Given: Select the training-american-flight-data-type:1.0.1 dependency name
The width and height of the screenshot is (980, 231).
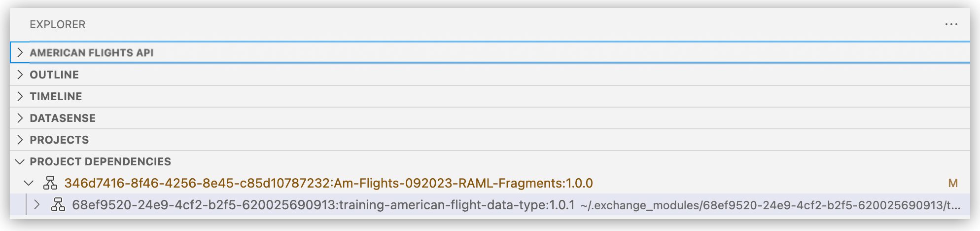Looking at the screenshot, I should [x=323, y=205].
